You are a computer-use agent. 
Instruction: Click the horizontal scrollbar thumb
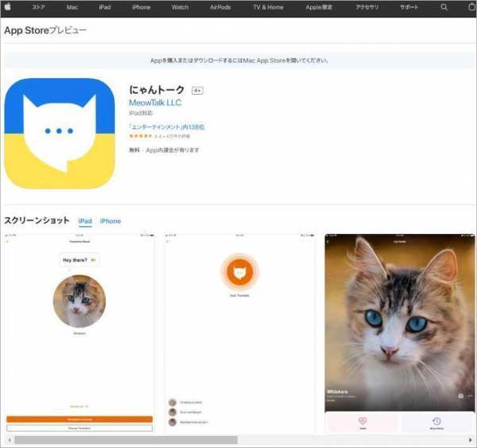coord(126,440)
